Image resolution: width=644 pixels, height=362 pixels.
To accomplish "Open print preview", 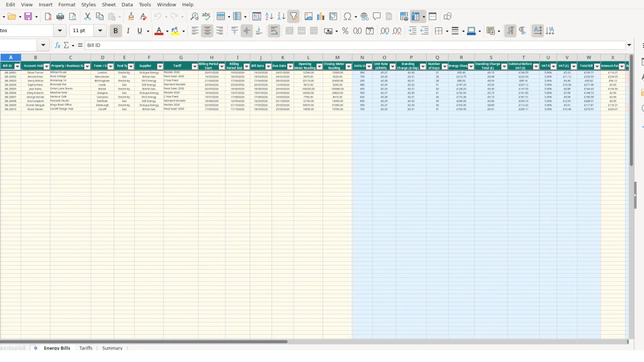I will pos(72,17).
